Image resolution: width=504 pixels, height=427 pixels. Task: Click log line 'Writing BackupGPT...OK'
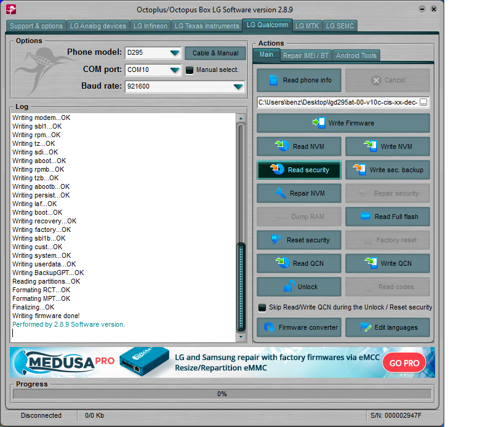pos(48,273)
